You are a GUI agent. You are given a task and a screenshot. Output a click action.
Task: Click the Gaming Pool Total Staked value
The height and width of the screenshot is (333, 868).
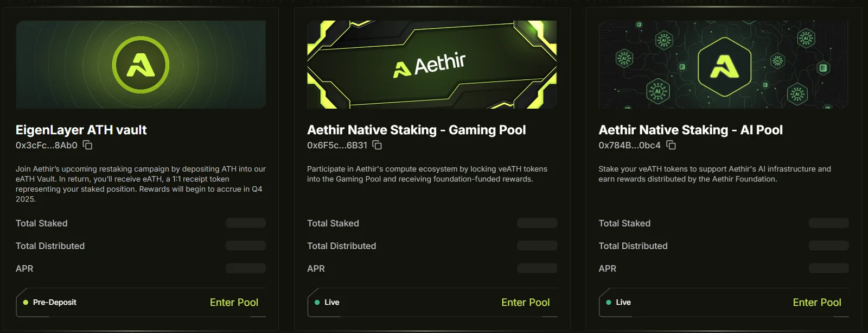537,223
